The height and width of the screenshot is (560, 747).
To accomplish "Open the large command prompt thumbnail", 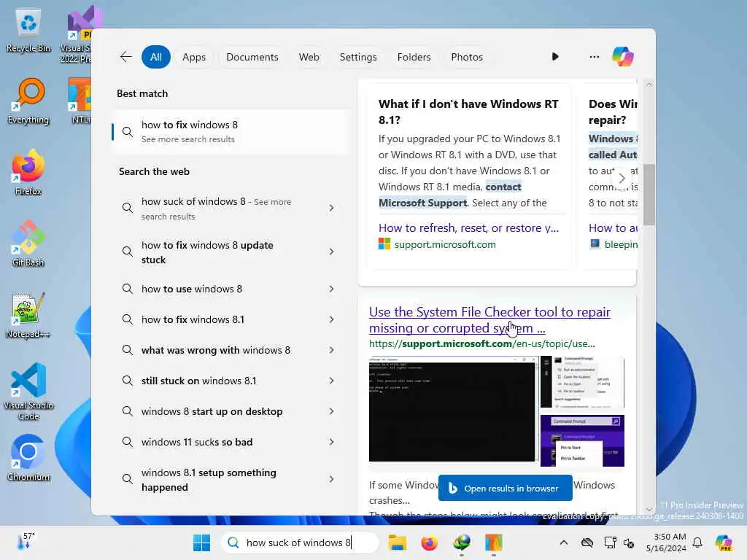I will [x=454, y=409].
